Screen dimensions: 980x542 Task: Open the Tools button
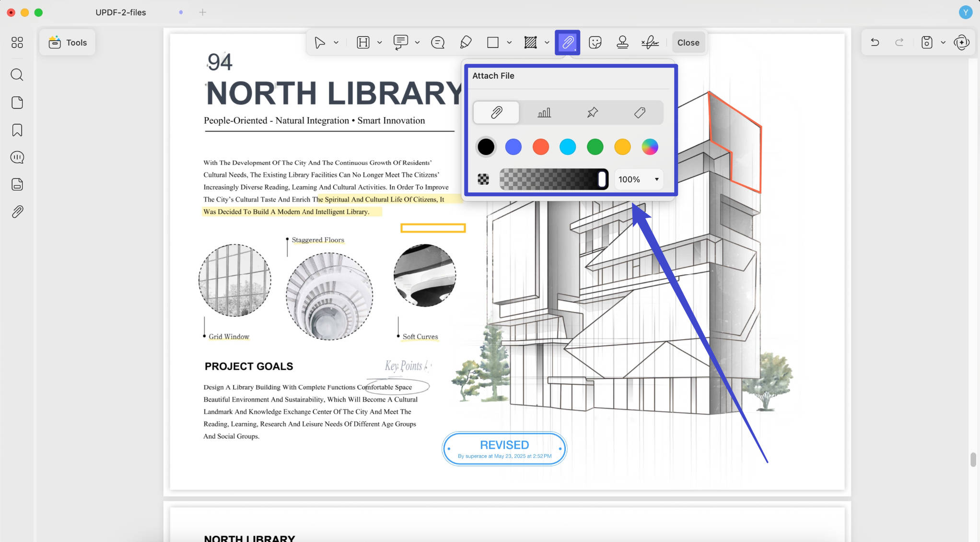[x=68, y=43]
